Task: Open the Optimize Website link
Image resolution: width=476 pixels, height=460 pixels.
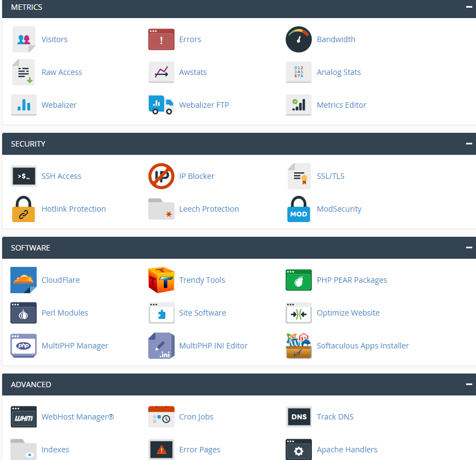Action: (x=348, y=312)
